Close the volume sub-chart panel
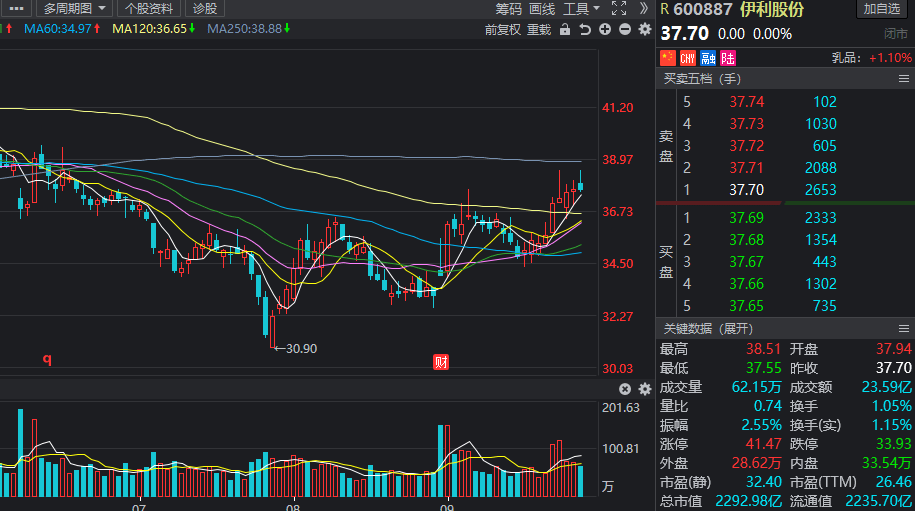Screen dimensions: 915x511 [625, 389]
